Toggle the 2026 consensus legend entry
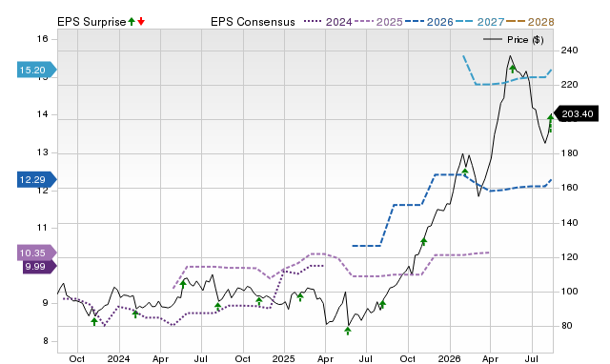 (x=429, y=22)
